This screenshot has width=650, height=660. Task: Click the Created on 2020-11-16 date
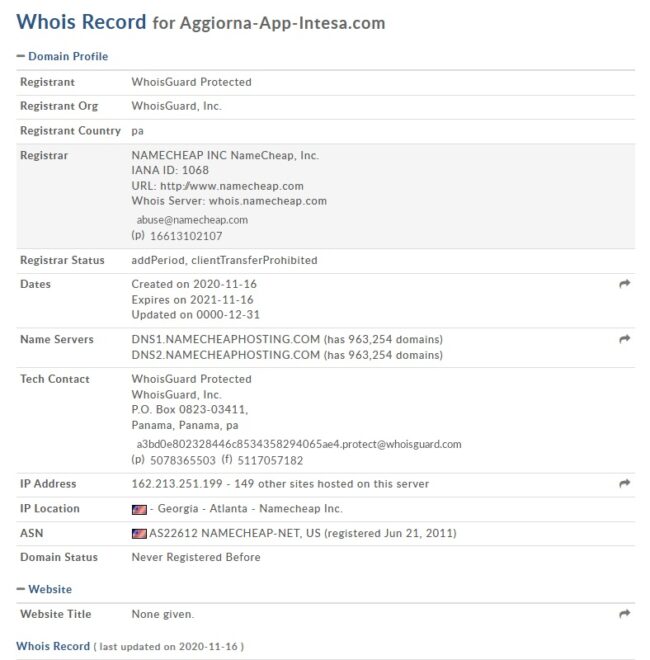coord(194,284)
